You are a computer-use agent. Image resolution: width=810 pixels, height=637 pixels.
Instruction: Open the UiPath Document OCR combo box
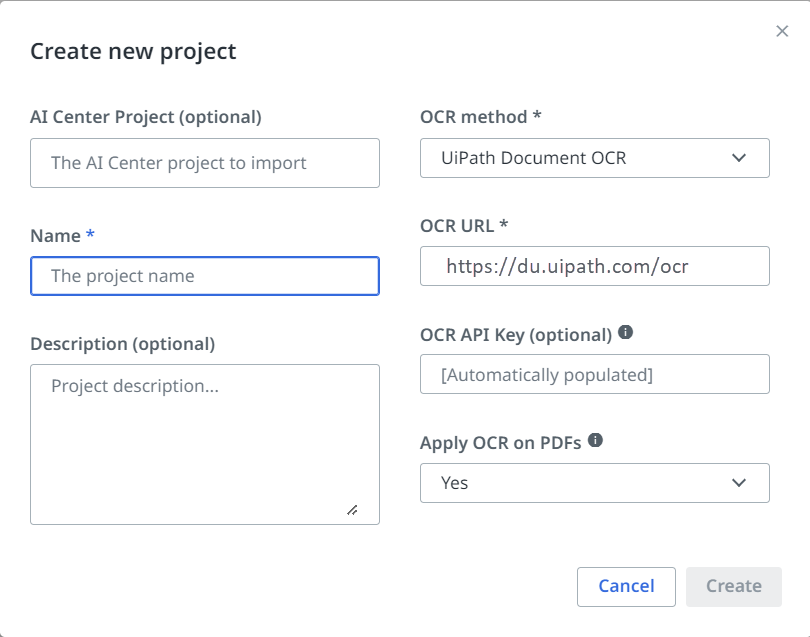(595, 158)
